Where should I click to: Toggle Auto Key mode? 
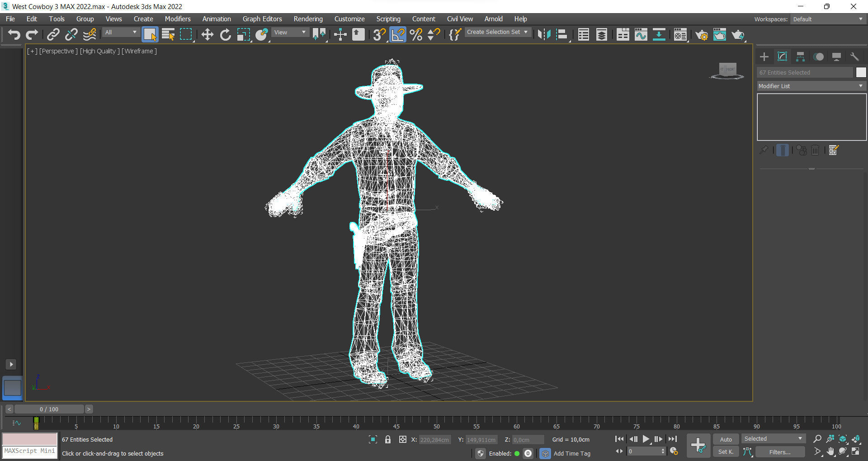726,439
